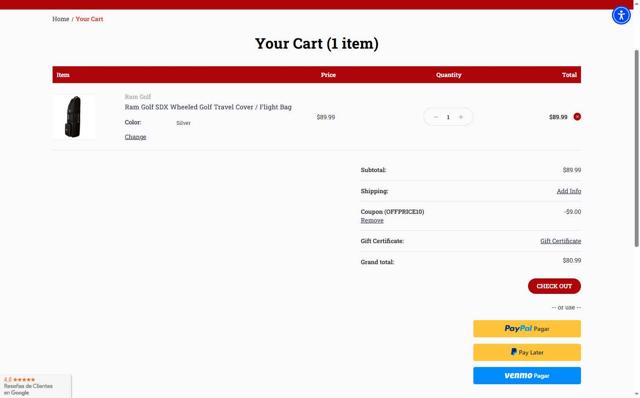This screenshot has width=640, height=398.
Task: Open Google customer reviews badge
Action: click(x=36, y=386)
